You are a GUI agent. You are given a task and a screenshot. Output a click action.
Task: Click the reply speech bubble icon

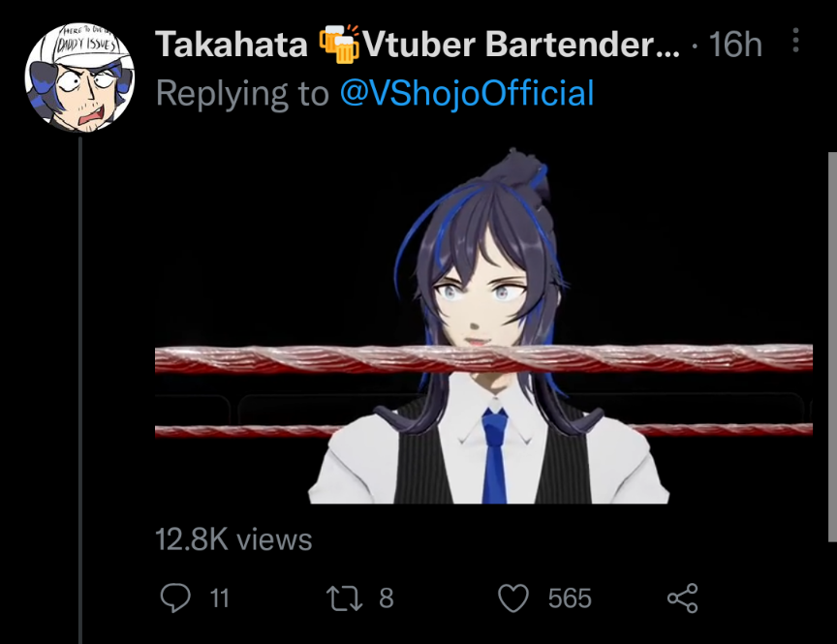point(175,598)
